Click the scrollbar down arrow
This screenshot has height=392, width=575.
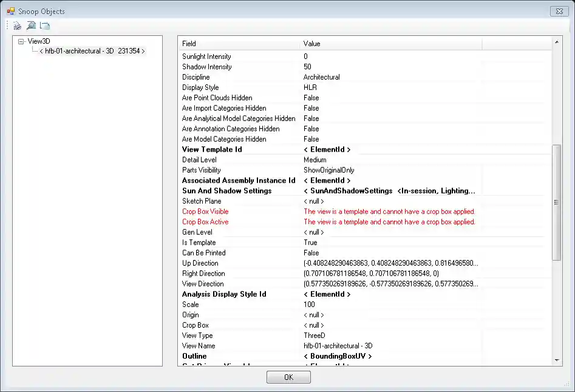coord(557,360)
